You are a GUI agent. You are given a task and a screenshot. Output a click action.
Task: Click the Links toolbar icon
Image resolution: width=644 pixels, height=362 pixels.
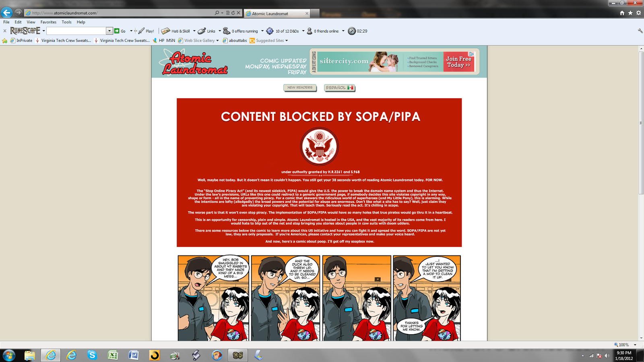click(x=206, y=31)
